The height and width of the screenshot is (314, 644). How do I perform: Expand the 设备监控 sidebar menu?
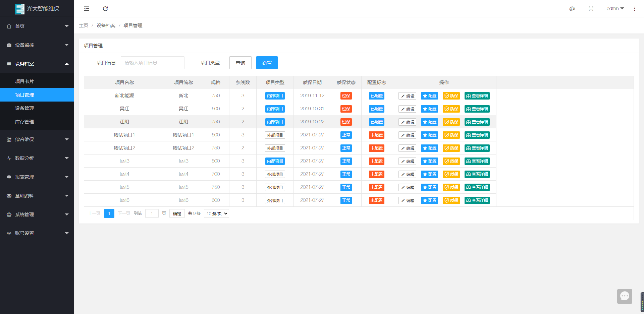(x=37, y=45)
